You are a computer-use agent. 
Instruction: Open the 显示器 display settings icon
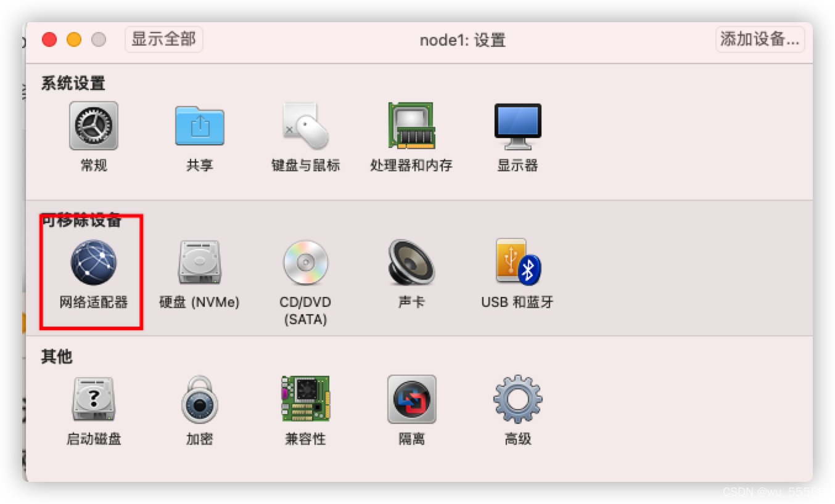tap(518, 126)
